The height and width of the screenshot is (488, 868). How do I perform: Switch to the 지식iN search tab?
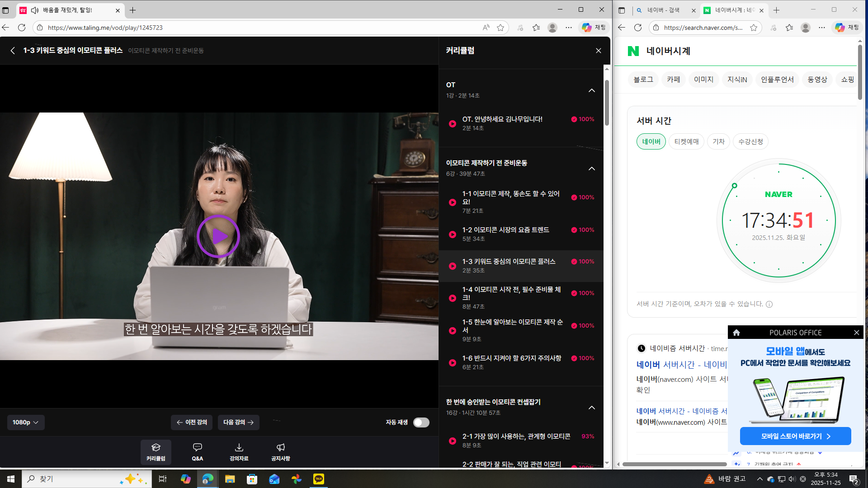pyautogui.click(x=737, y=80)
